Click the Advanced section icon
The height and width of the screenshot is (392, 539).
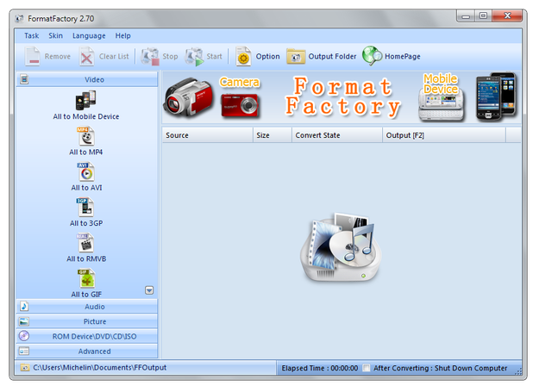(x=24, y=352)
